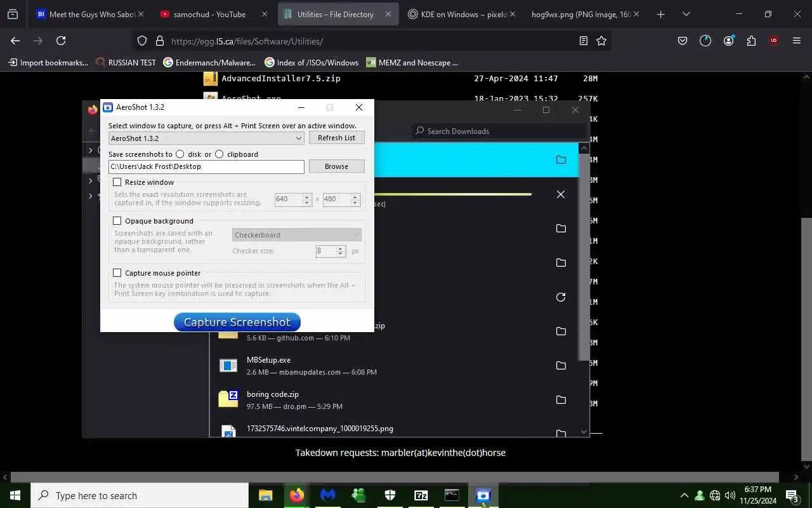This screenshot has height=508, width=812.
Task: Show folder for MBSetup.exe download
Action: [x=561, y=365]
